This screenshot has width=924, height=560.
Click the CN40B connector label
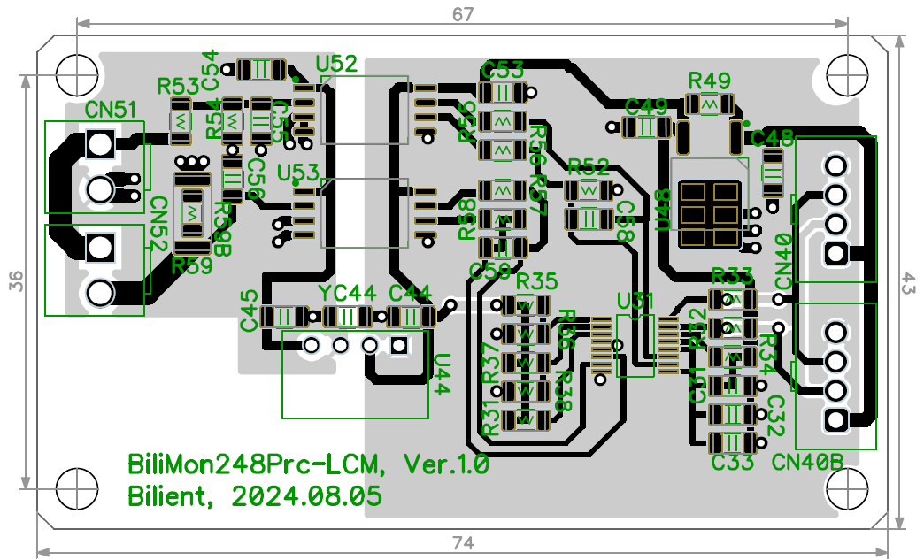(x=807, y=463)
